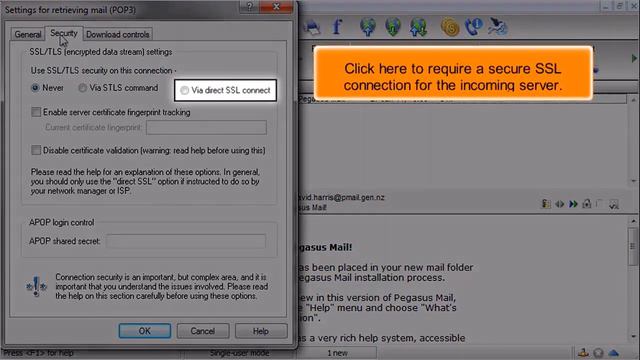Click the globe with both up and down arrows

click(418, 27)
